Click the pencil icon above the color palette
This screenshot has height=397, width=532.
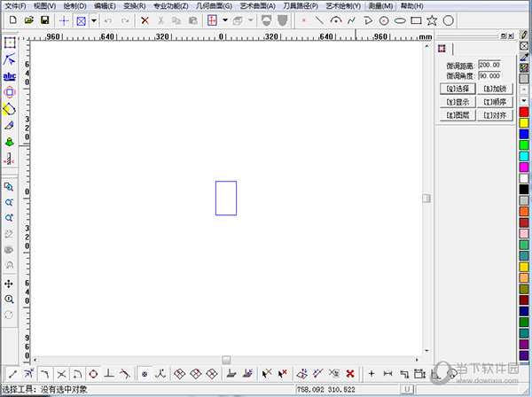click(524, 35)
